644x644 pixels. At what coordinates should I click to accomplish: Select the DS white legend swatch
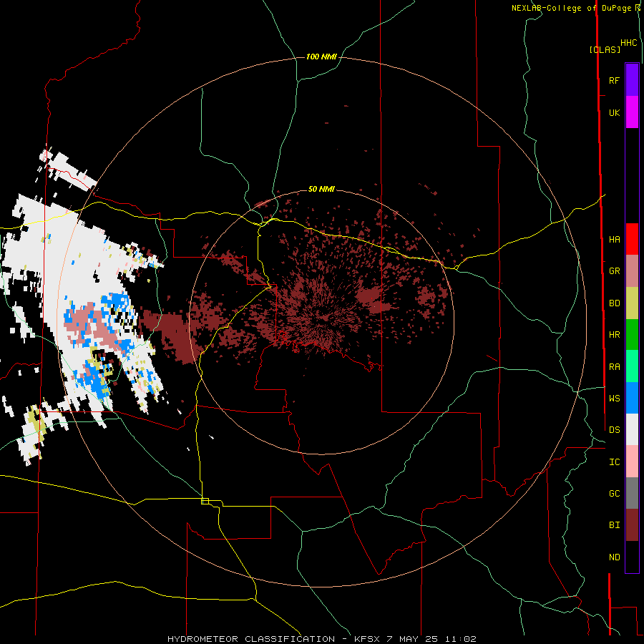(632, 429)
